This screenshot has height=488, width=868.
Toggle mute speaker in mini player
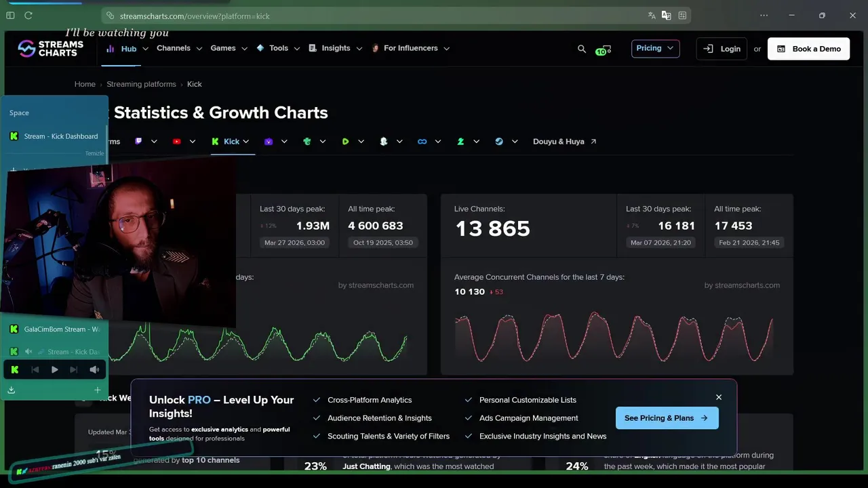tap(94, 369)
